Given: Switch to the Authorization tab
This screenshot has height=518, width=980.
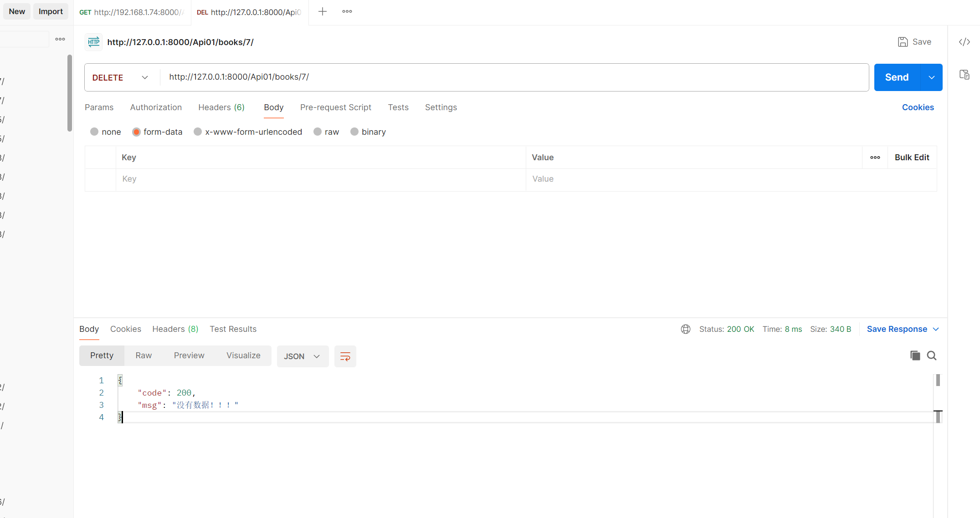Looking at the screenshot, I should pos(156,107).
